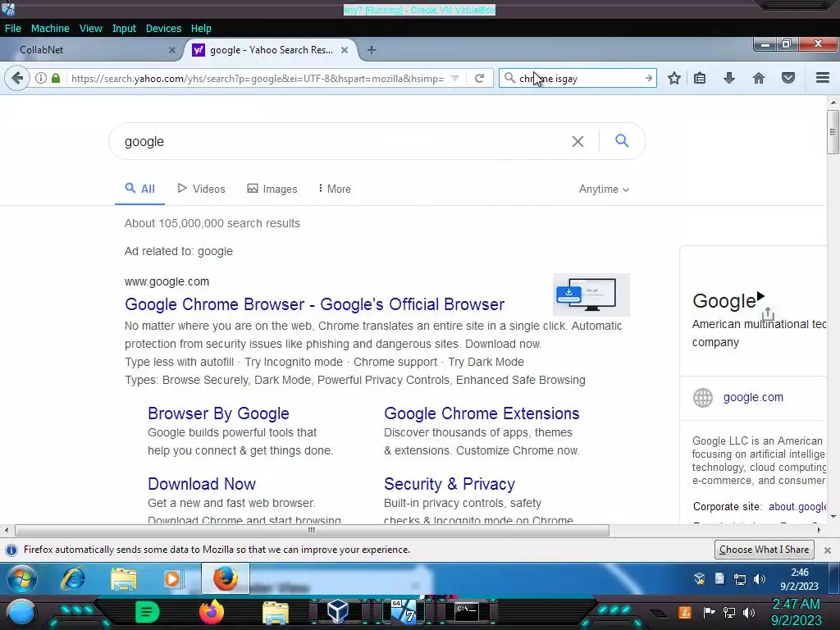
Task: Reload the current page
Action: tap(479, 78)
